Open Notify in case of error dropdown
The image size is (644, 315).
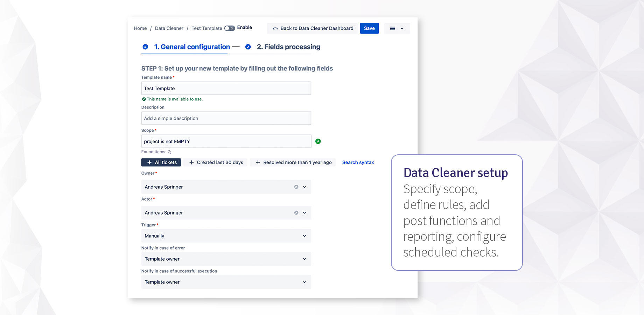coord(226,259)
